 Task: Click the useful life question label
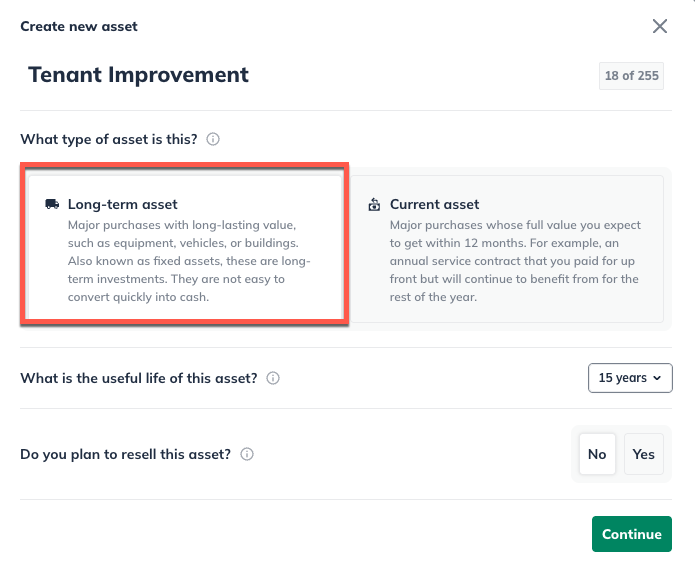point(139,378)
